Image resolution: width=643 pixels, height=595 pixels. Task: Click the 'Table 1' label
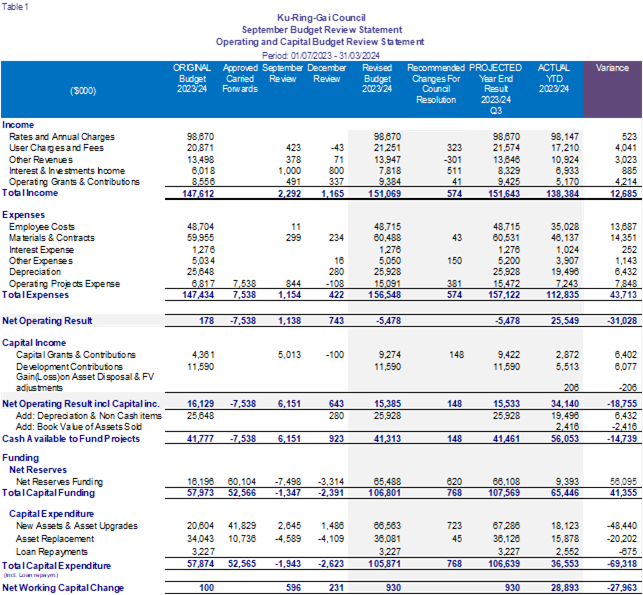coord(15,7)
